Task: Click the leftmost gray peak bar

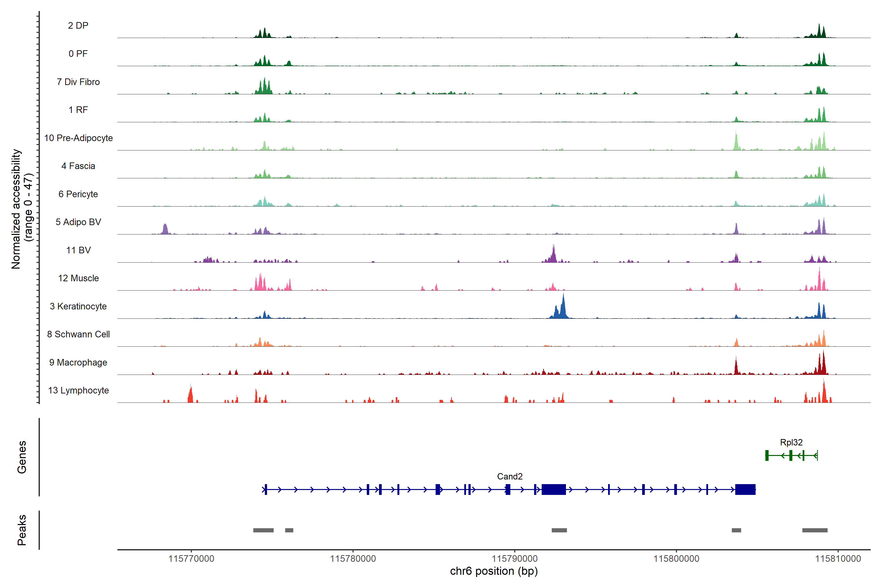Action: click(x=263, y=530)
